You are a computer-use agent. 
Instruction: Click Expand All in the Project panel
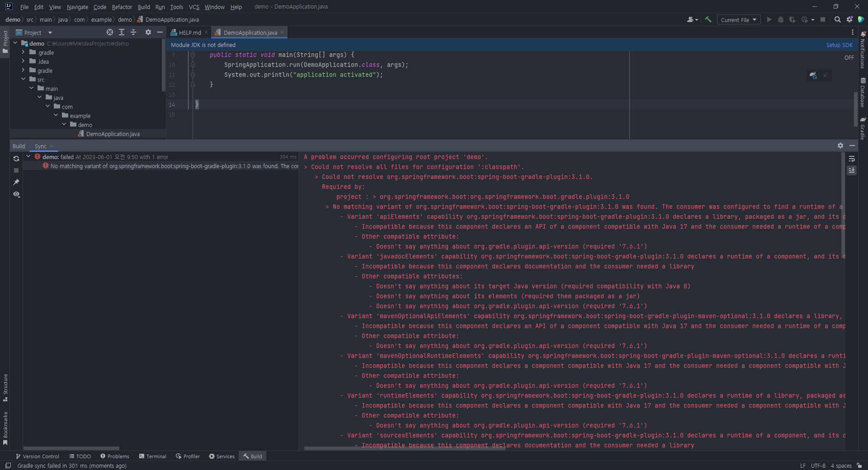(x=122, y=32)
